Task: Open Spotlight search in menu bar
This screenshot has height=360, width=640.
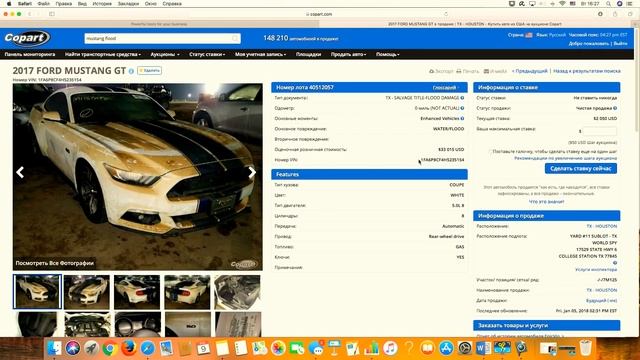Action: [x=609, y=4]
